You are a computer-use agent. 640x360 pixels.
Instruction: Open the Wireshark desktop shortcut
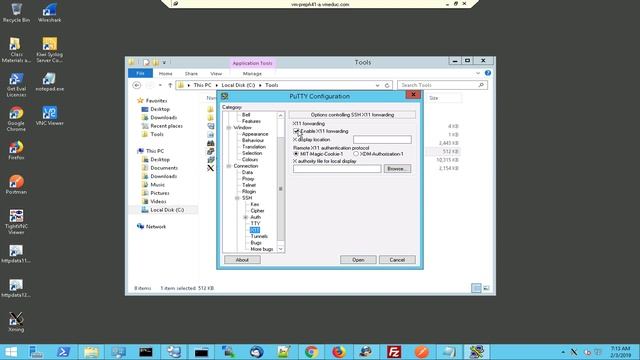tap(49, 13)
